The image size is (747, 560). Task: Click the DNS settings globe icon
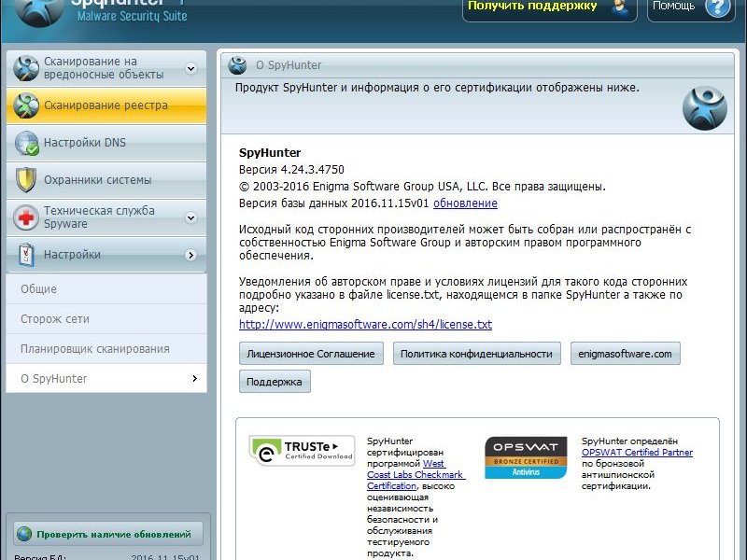[x=26, y=143]
